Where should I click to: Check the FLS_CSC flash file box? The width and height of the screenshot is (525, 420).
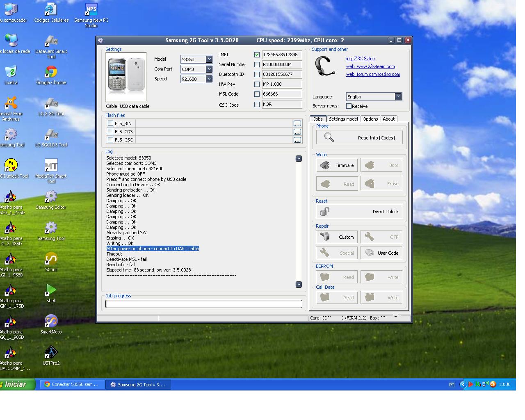click(x=110, y=139)
